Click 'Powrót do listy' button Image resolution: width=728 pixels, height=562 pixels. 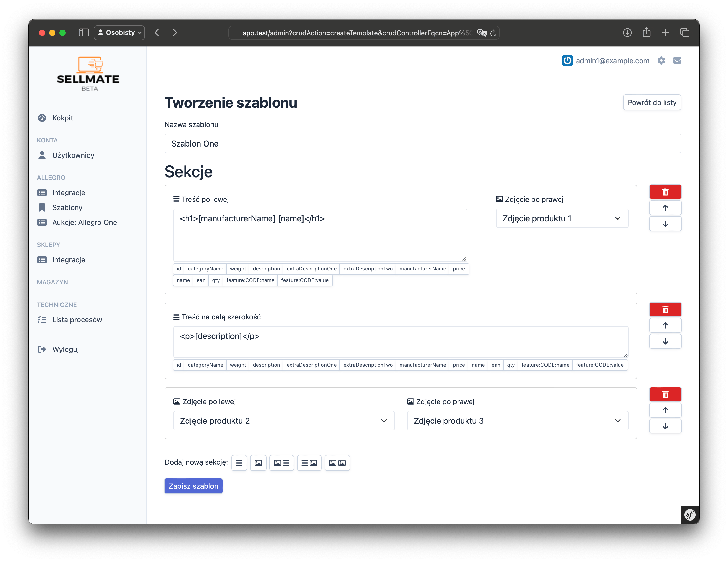(x=652, y=103)
